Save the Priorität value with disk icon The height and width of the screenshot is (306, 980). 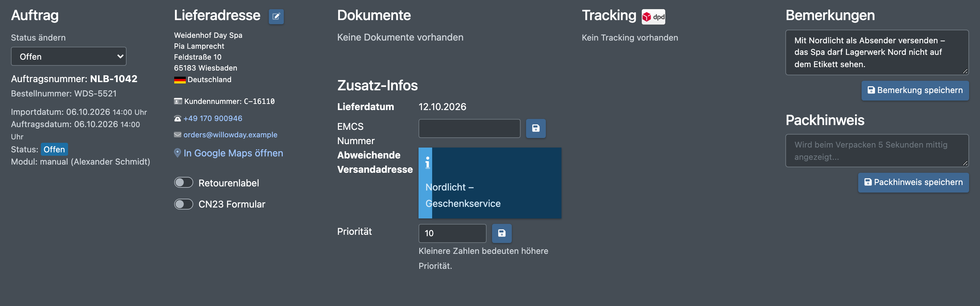tap(502, 233)
